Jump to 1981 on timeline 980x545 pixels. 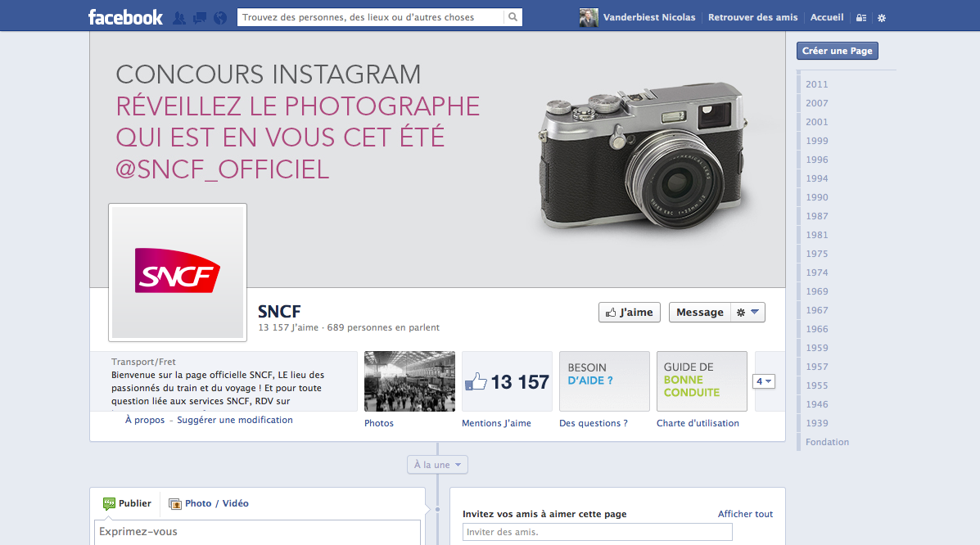(816, 234)
